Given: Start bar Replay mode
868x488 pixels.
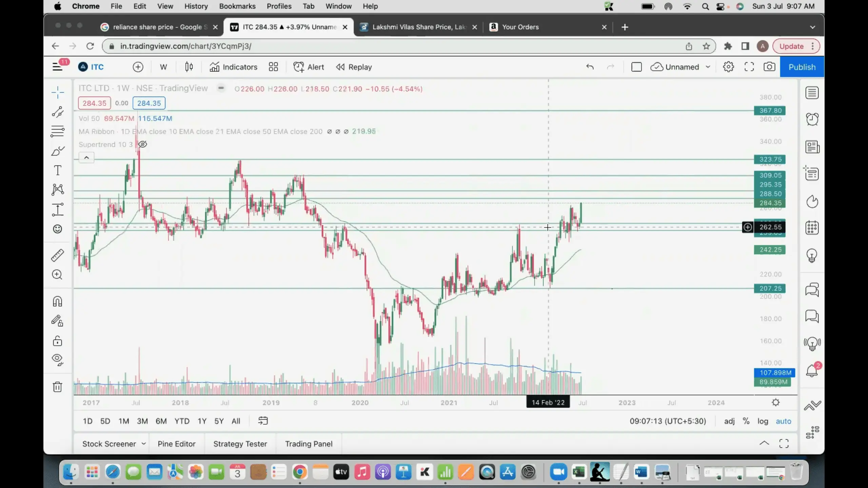Looking at the screenshot, I should [354, 67].
